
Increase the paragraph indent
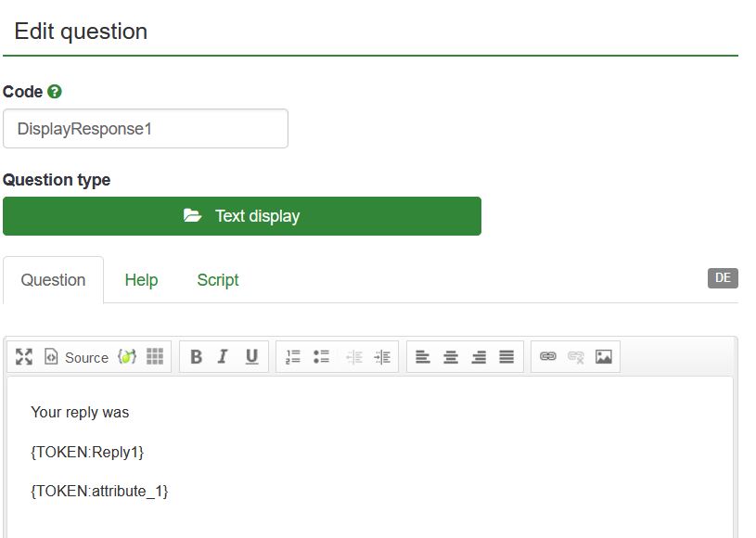(382, 357)
